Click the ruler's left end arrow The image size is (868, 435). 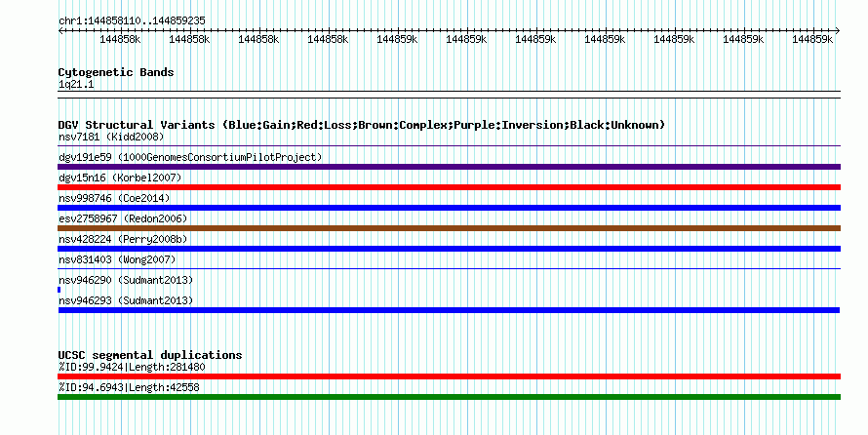(60, 31)
